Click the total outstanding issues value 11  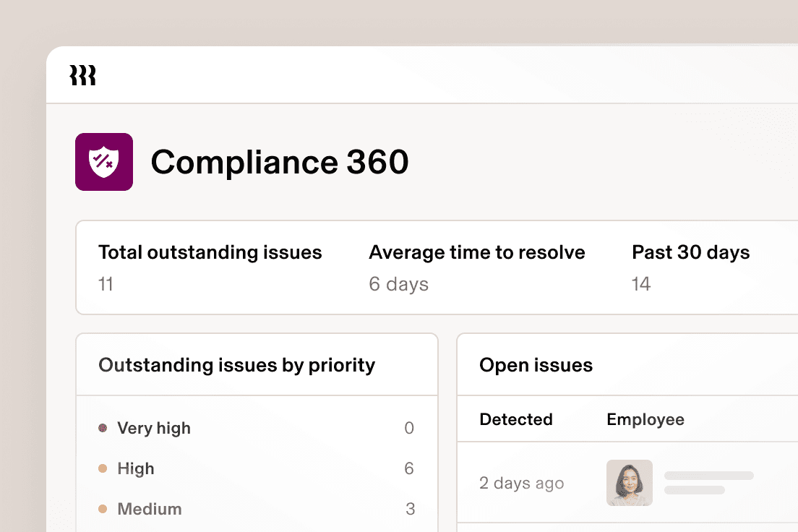(x=106, y=284)
